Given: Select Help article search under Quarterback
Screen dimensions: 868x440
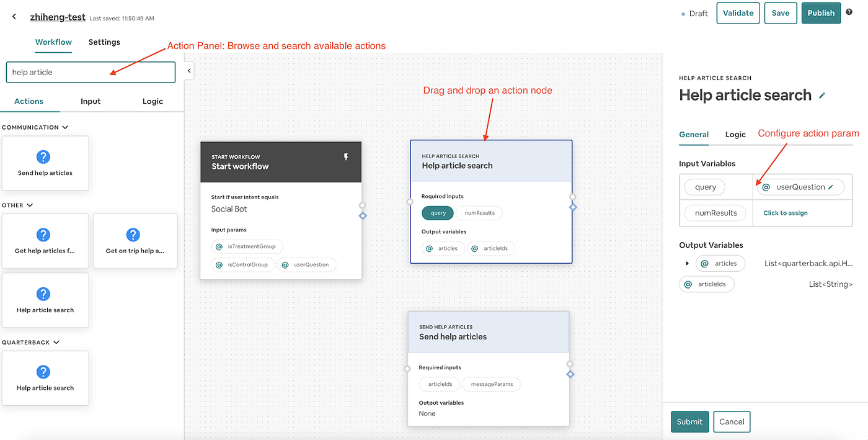Looking at the screenshot, I should tap(45, 379).
